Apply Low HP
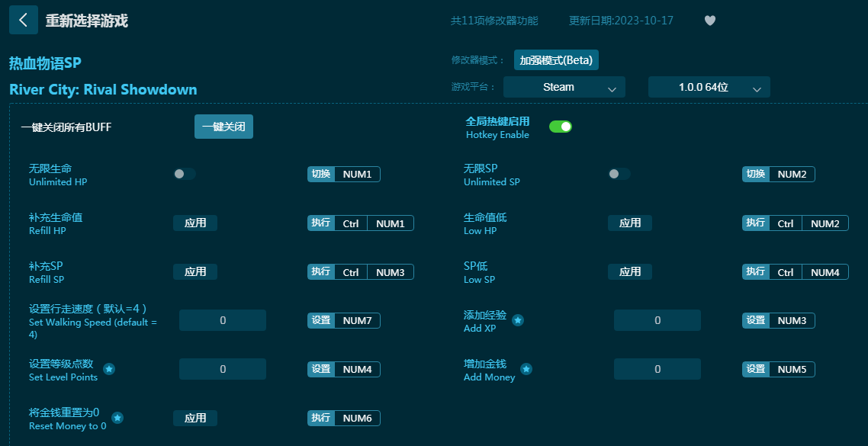The height and width of the screenshot is (446, 868). pyautogui.click(x=629, y=223)
